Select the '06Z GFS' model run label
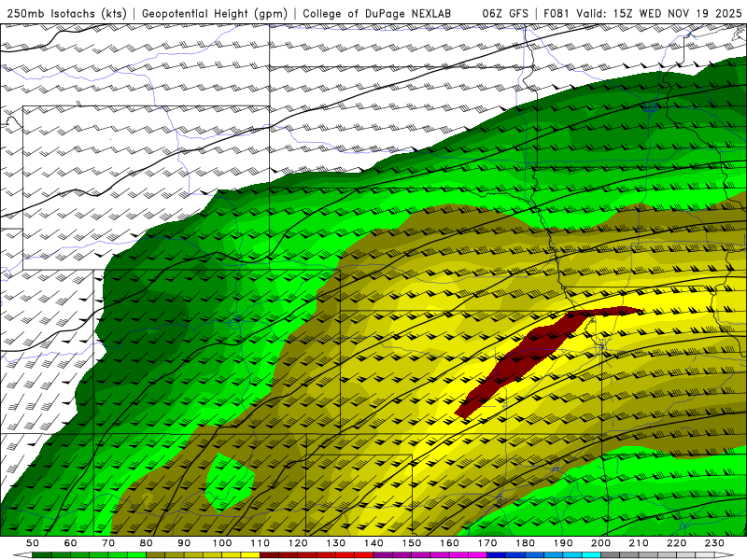Viewport: 747px width, 560px height. 505,13
